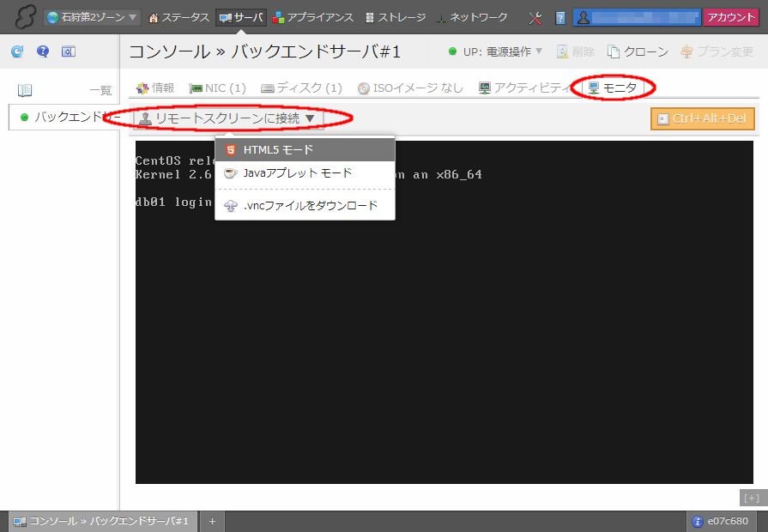
Task: Click the refresh icon in left panel
Action: click(17, 51)
